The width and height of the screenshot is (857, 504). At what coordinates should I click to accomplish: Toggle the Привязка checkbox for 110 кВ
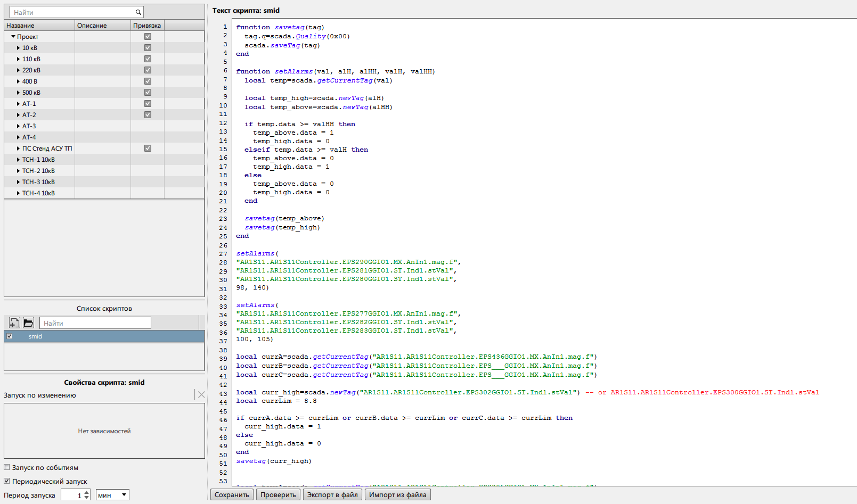click(x=148, y=59)
